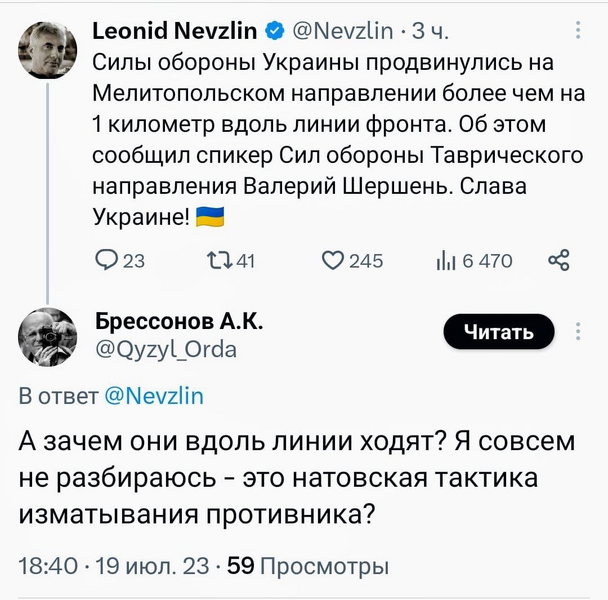Click the Брессонов А.К. display name
Screen dimensions: 608x600
179,321
